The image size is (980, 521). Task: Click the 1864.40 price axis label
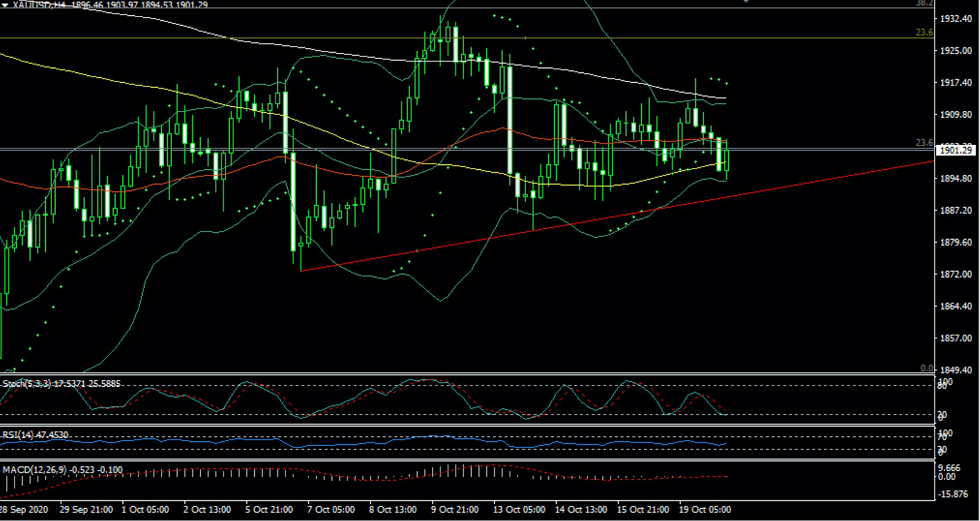pos(956,306)
